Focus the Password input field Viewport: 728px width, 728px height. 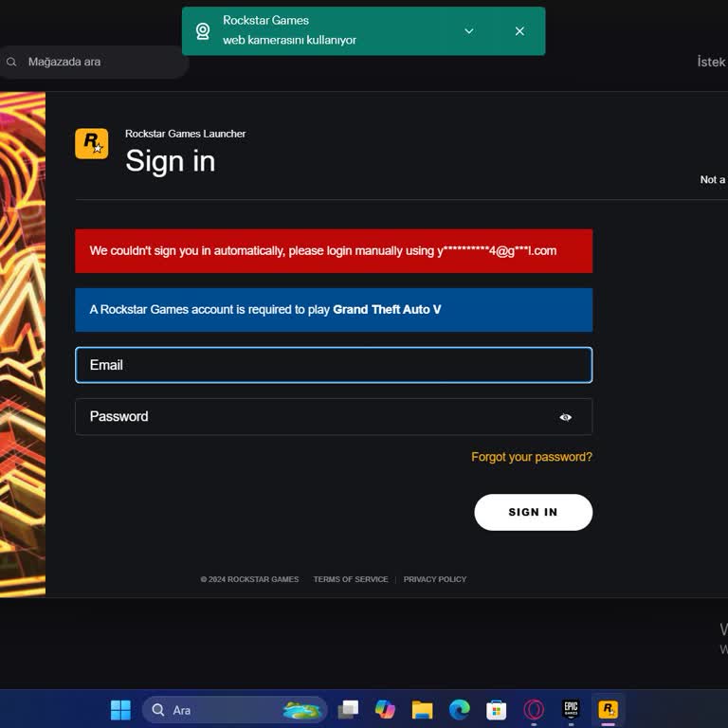point(334,416)
